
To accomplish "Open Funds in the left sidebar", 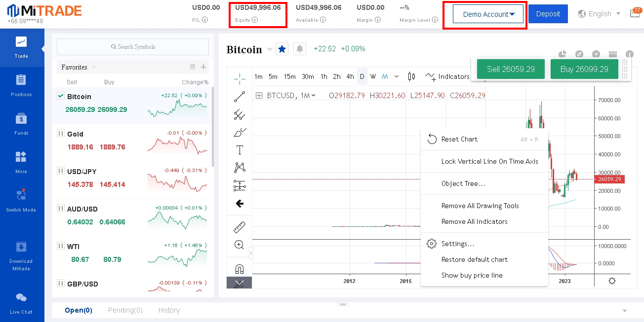I will (x=21, y=124).
